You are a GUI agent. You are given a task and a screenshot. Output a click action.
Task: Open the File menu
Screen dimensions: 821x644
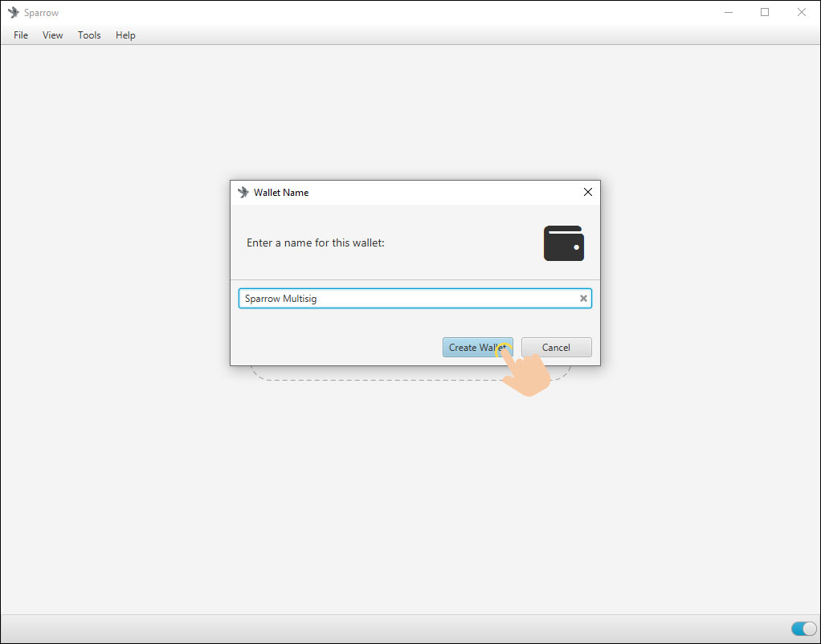click(21, 35)
